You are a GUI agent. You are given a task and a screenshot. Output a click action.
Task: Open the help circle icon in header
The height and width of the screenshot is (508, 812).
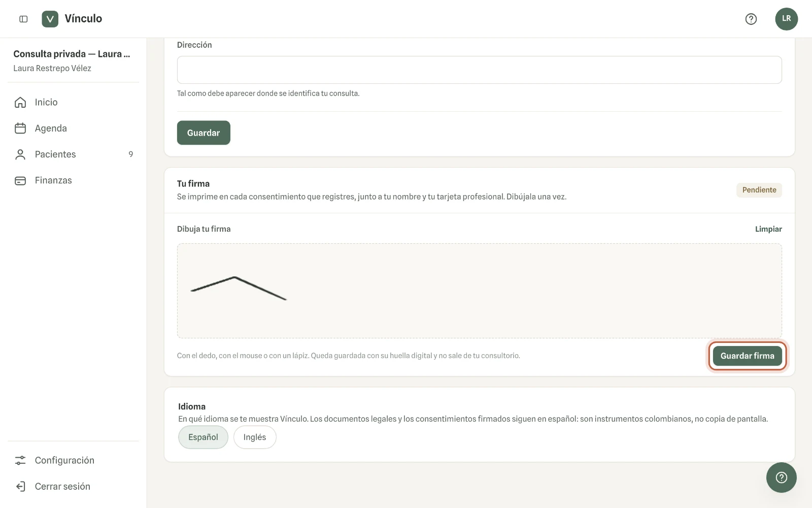click(751, 19)
